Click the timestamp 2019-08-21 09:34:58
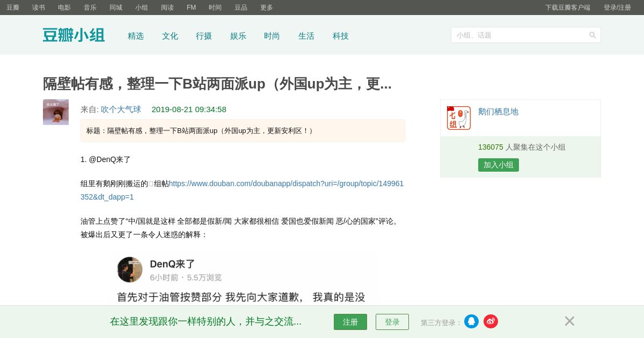The width and height of the screenshot is (644, 338). click(189, 109)
